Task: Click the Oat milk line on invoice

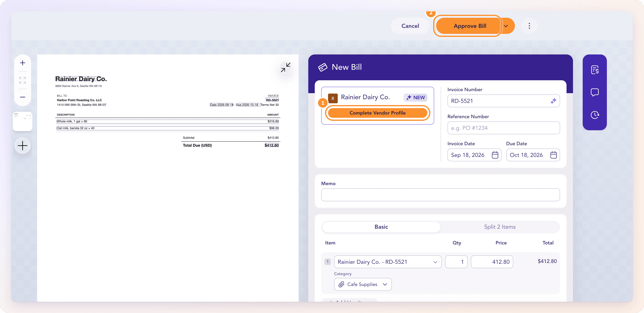Action: coord(167,128)
